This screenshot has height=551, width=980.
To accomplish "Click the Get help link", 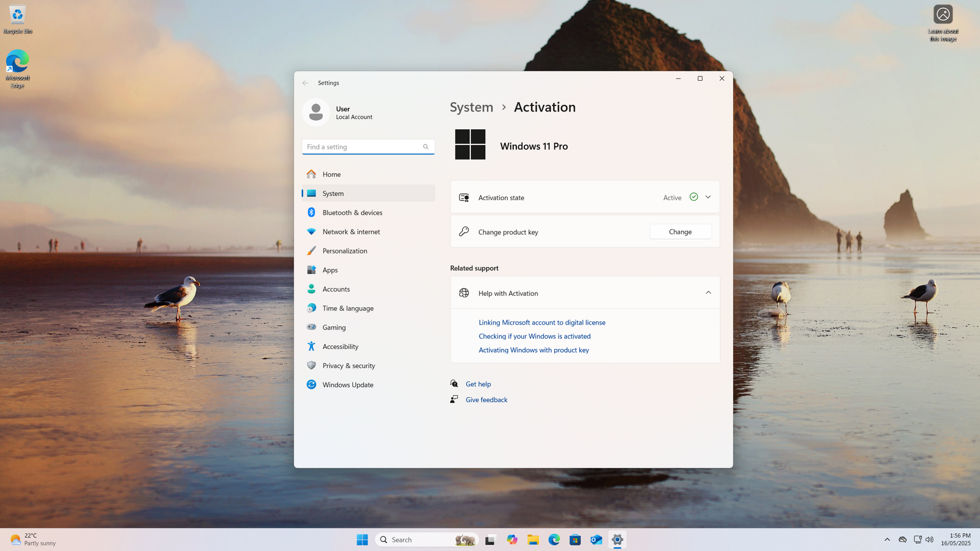I will point(478,384).
